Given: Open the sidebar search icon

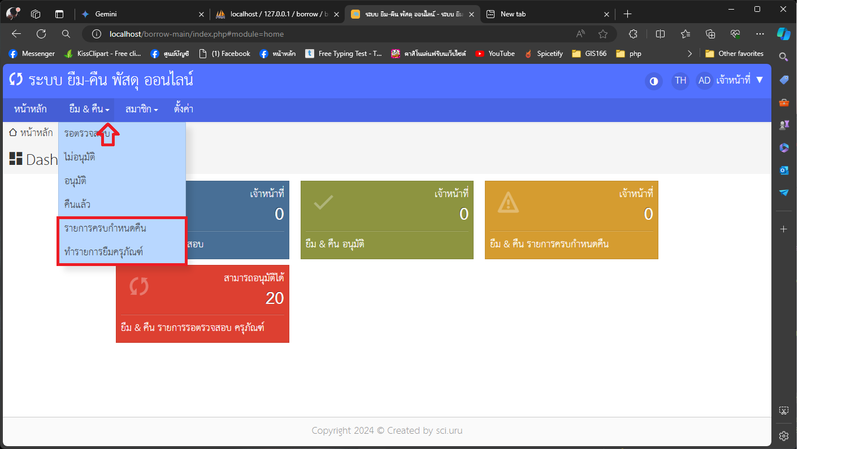Looking at the screenshot, I should click(784, 57).
